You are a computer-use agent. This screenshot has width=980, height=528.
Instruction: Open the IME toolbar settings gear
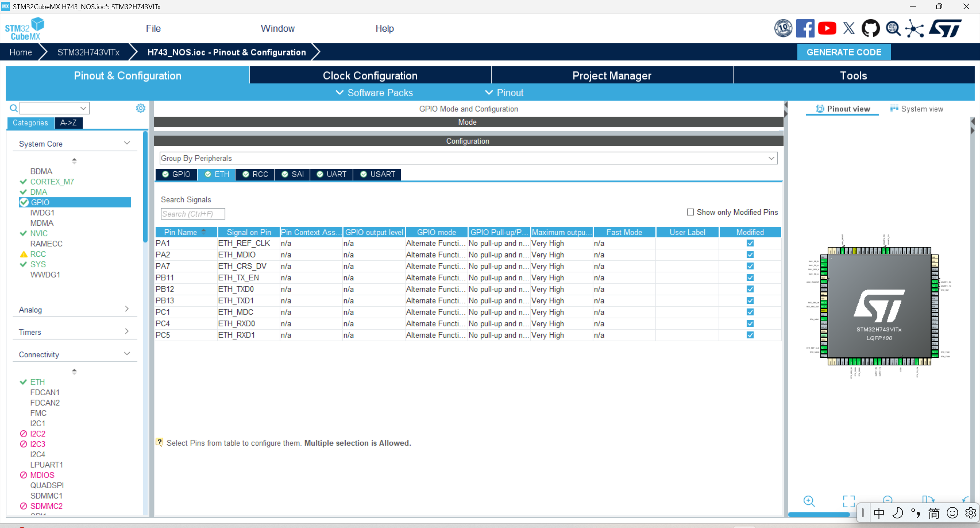pos(971,513)
